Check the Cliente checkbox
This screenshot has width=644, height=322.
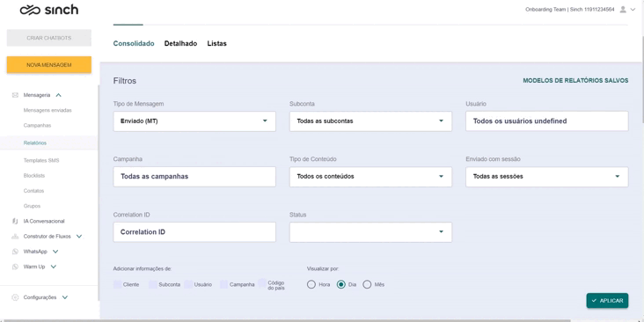coord(117,284)
